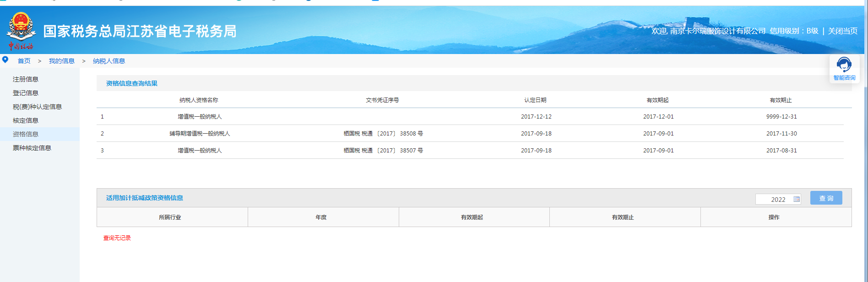Click 关闭当页 to close the page
The width and height of the screenshot is (868, 282).
(842, 31)
